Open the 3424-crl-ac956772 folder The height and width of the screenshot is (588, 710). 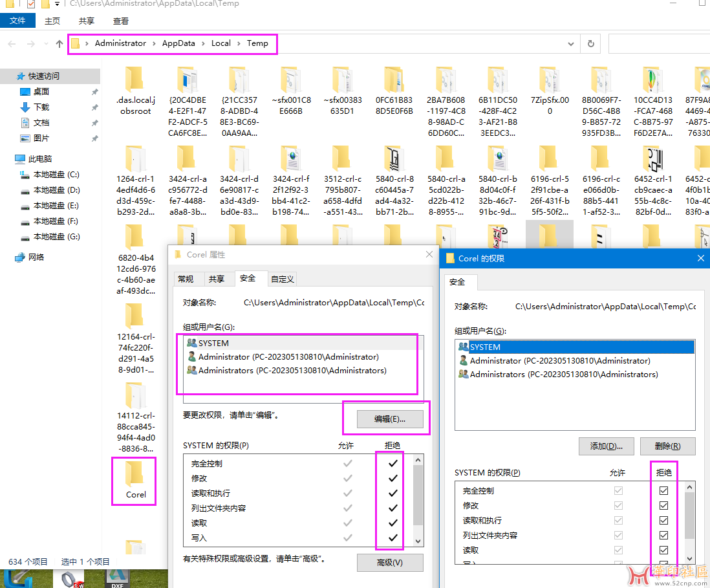[x=188, y=180]
